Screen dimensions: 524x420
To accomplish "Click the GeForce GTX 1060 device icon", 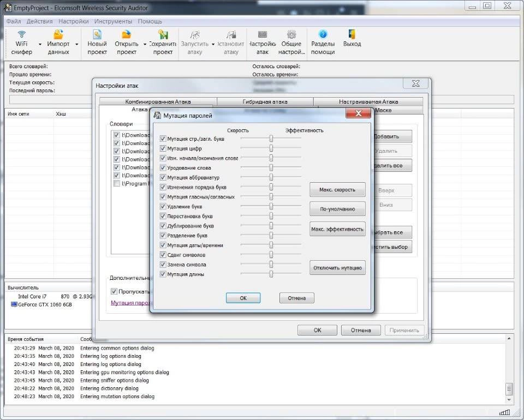I will point(14,304).
